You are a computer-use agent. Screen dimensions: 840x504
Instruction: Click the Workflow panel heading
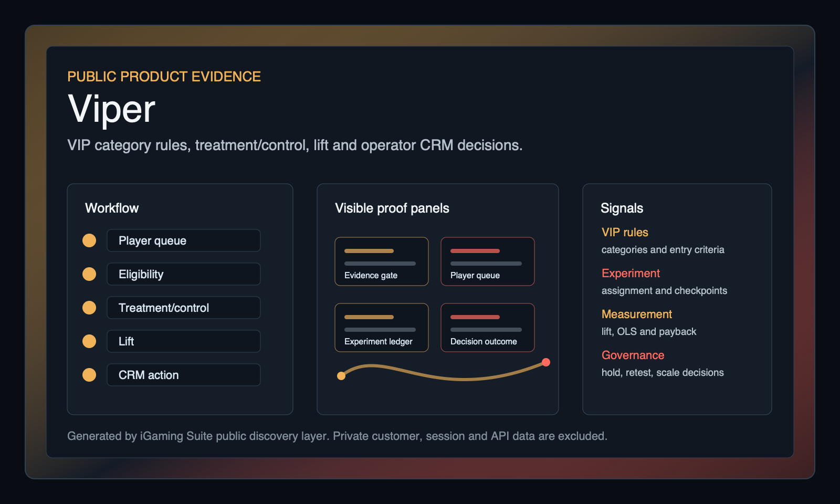[x=112, y=208]
